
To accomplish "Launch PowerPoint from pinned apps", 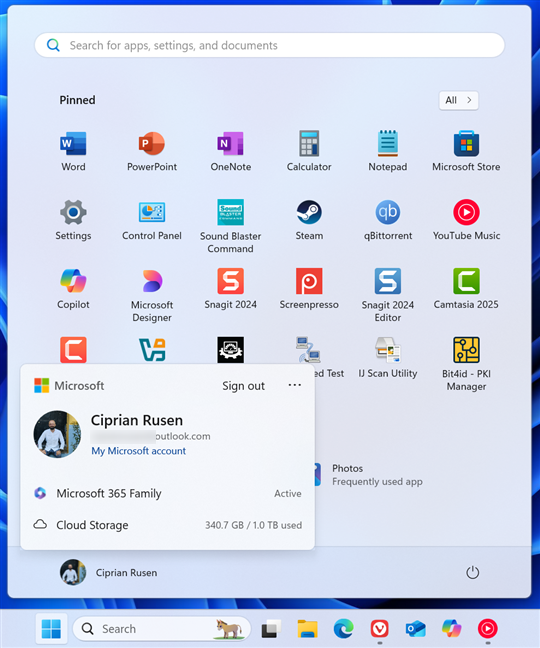I will [152, 151].
